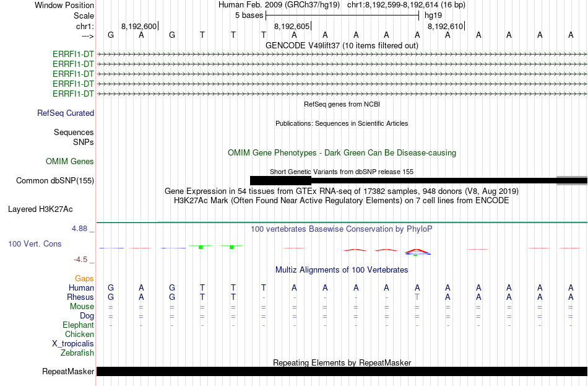The height and width of the screenshot is (386, 588).
Task: Click the H3K27Ac Mark ENCODE track title
Action: (x=342, y=201)
